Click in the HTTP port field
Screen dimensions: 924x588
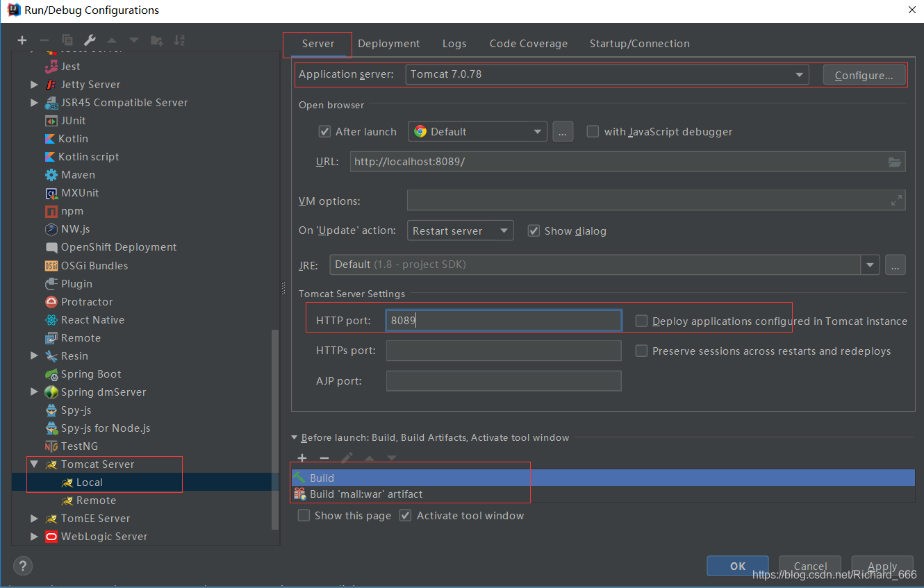coord(504,321)
